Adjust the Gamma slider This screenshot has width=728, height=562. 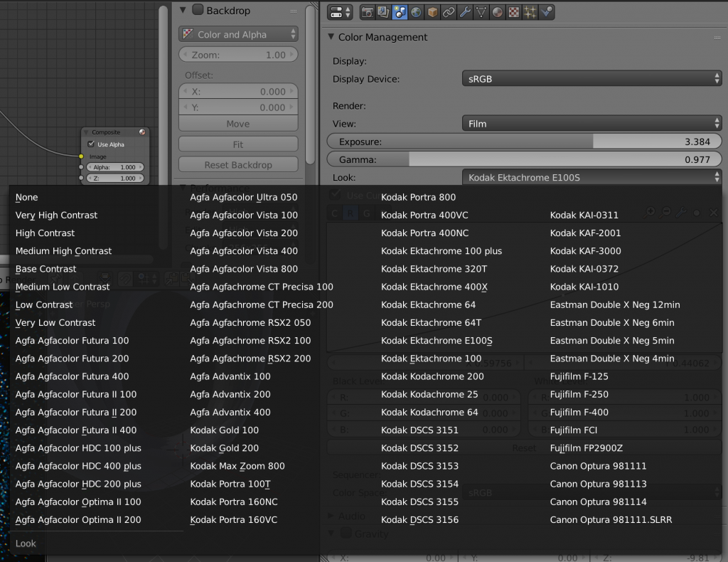(524, 159)
